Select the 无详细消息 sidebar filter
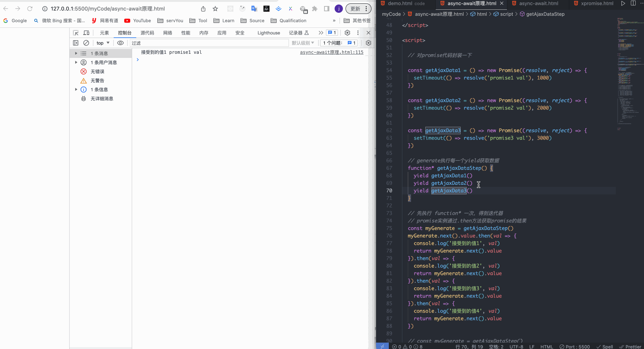644x349 pixels. click(x=102, y=99)
